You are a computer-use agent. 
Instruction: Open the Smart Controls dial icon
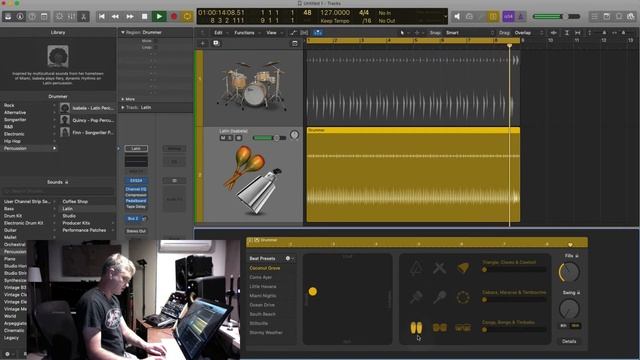coord(60,16)
